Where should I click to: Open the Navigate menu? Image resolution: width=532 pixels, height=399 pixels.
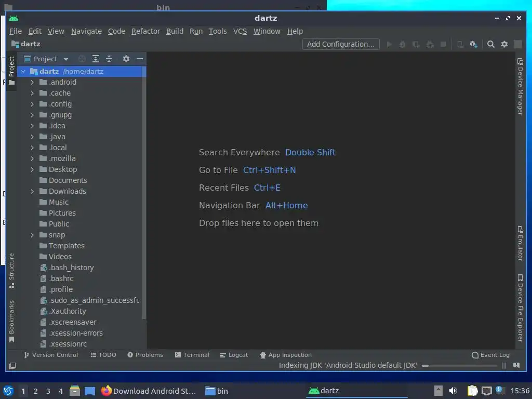pos(86,31)
